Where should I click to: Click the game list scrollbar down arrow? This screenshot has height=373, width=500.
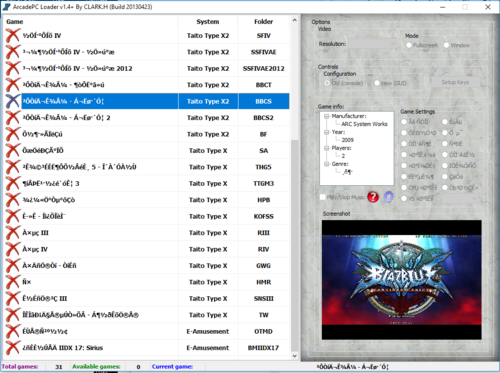295,356
